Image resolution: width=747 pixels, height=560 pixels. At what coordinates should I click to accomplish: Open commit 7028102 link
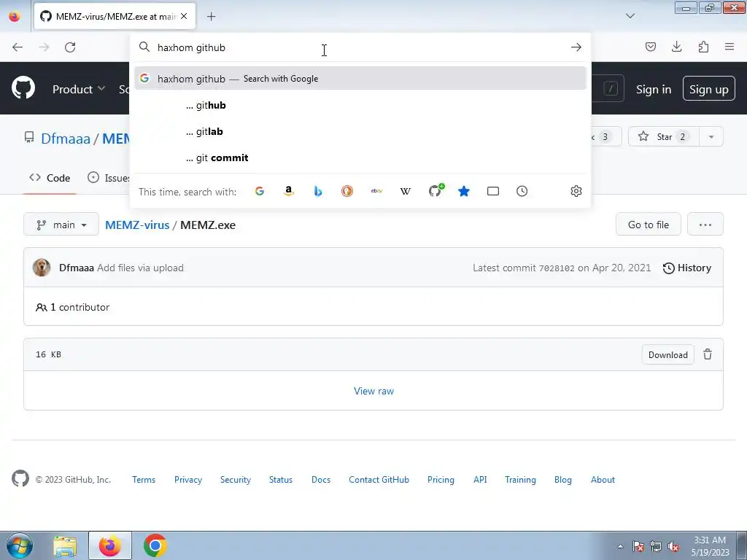pyautogui.click(x=557, y=268)
